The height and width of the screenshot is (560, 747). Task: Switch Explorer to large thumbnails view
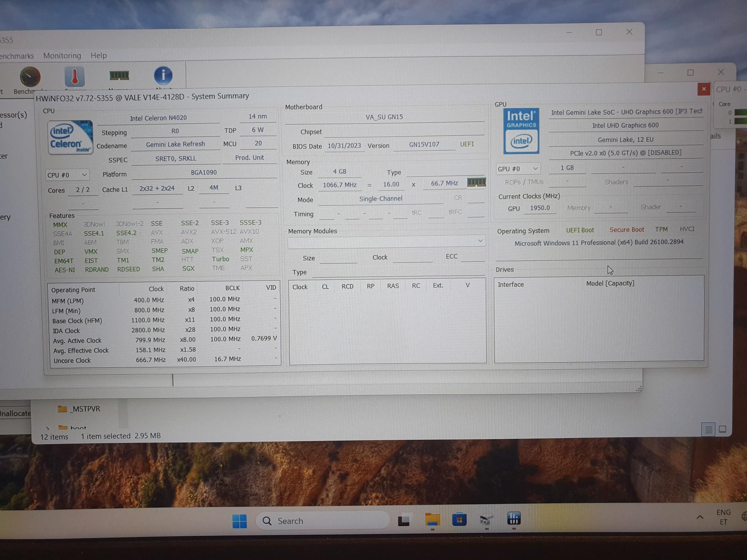723,429
